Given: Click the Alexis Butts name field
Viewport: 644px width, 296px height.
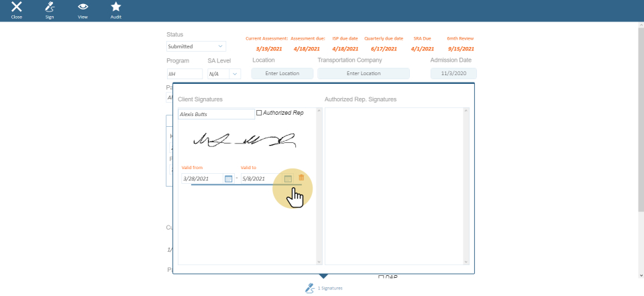Looking at the screenshot, I should 216,114.
